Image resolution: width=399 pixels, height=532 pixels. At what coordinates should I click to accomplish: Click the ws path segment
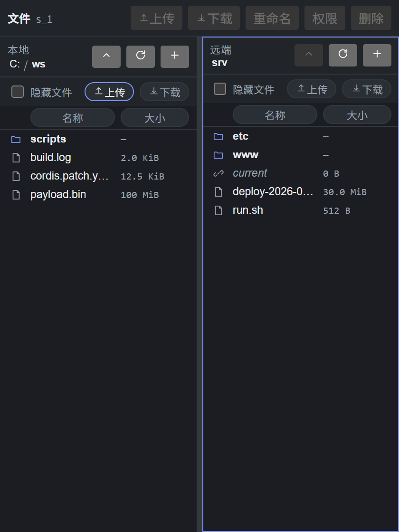coord(38,64)
